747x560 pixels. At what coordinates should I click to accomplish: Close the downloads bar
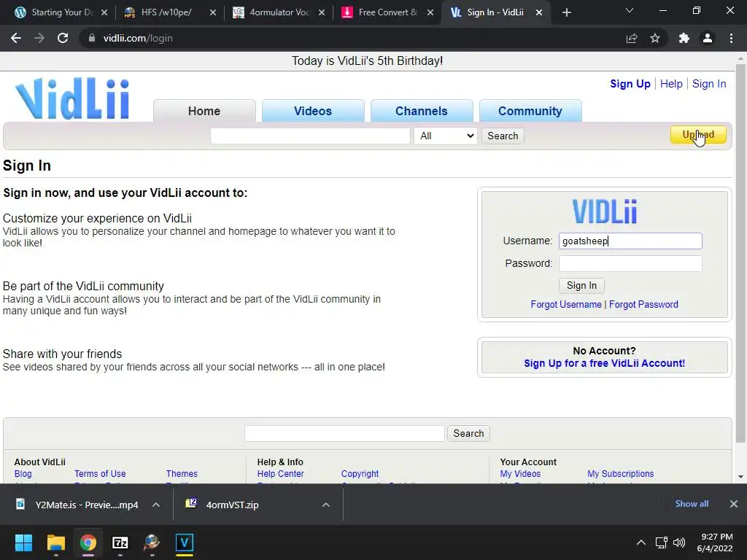pos(734,504)
